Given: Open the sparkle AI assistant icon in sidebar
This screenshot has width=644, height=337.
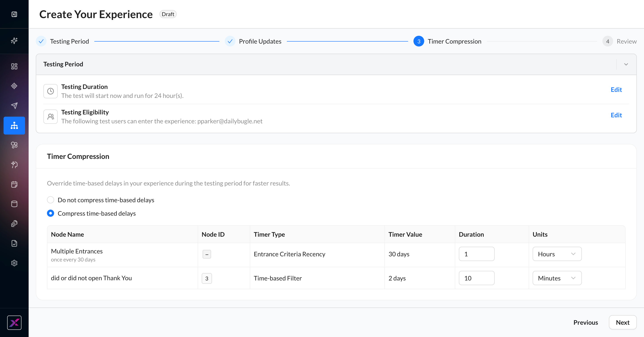Looking at the screenshot, I should (14, 41).
